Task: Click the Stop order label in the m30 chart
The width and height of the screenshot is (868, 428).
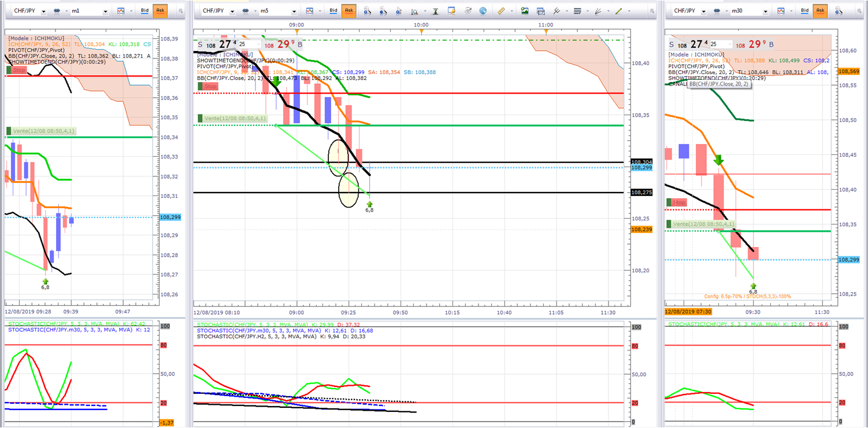Action: [677, 202]
